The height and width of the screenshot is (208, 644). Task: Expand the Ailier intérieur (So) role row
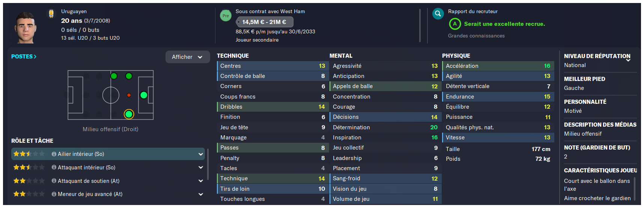108,154
